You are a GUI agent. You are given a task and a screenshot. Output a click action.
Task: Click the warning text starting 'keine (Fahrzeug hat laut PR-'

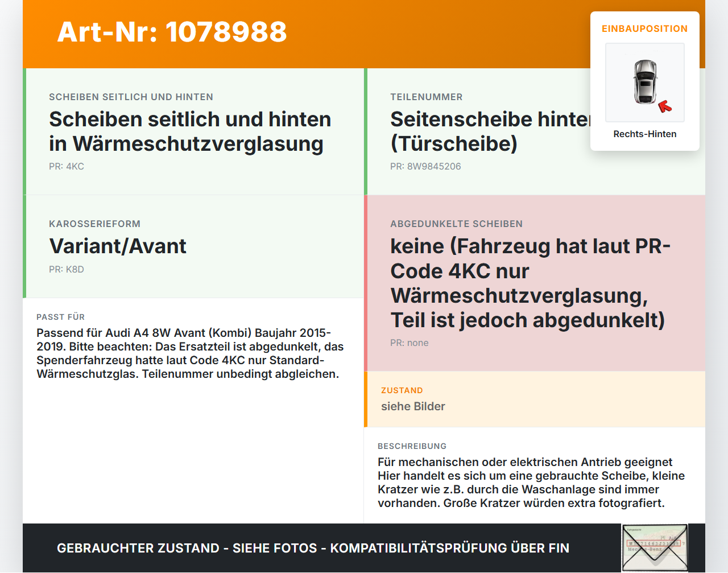click(530, 283)
